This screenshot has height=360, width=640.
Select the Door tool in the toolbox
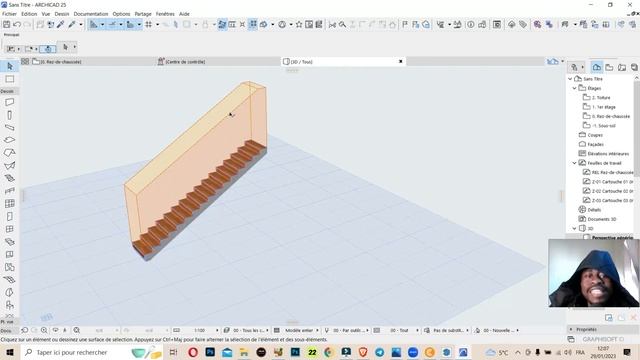pyautogui.click(x=9, y=216)
